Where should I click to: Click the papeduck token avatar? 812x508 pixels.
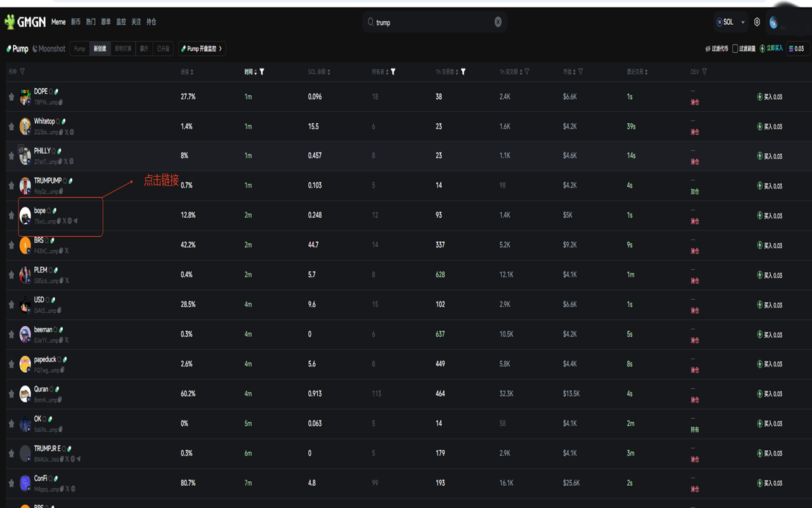tap(25, 364)
